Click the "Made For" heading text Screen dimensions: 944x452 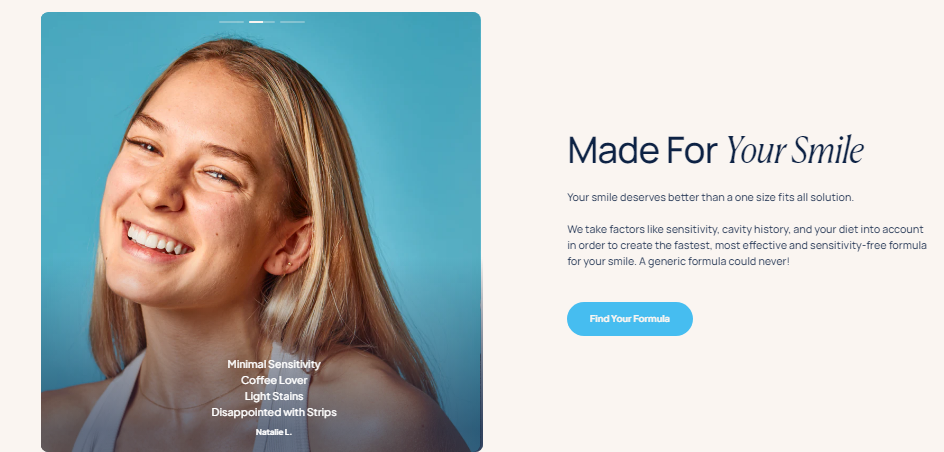point(642,150)
